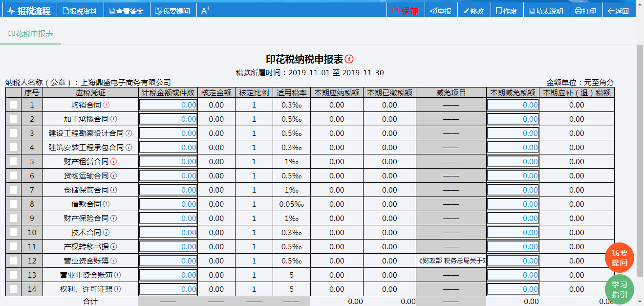
Task: Click the info icon beside 借款合同
Action: 106,204
